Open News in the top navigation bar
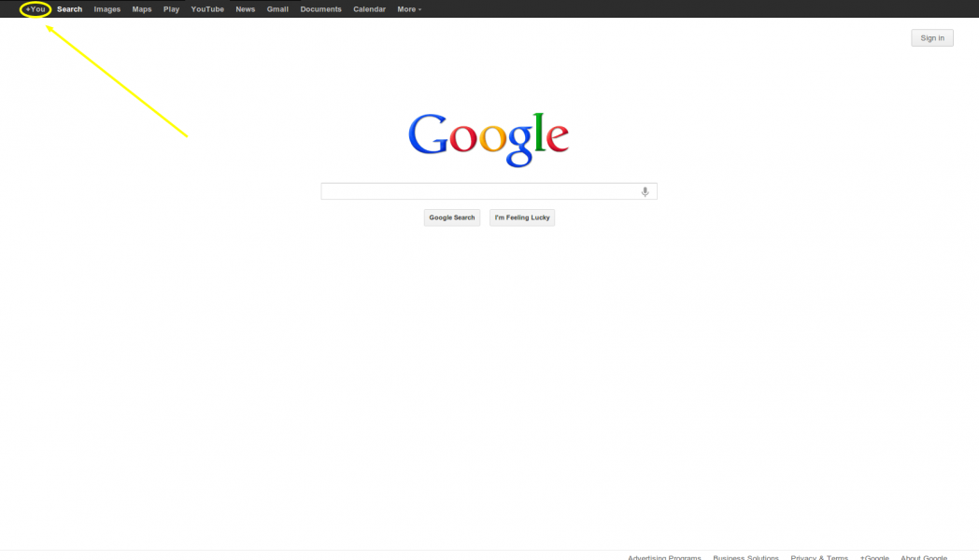This screenshot has width=979, height=560. click(x=246, y=9)
